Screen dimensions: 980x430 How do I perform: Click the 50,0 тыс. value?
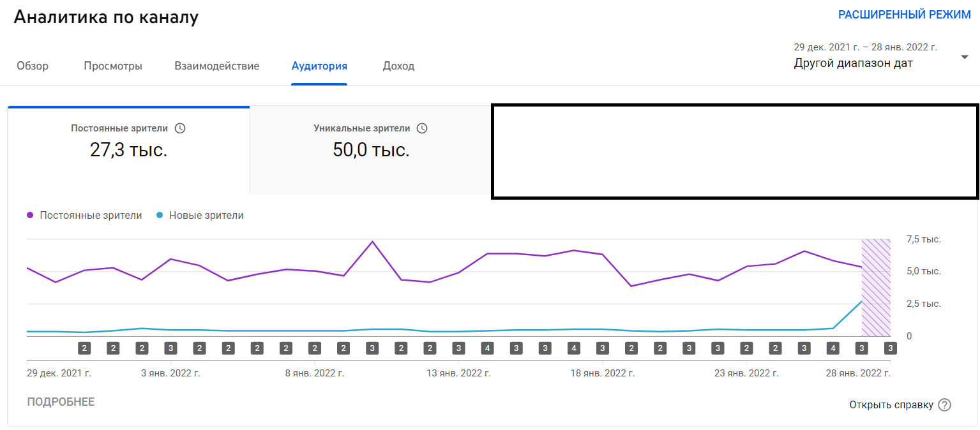coord(371,151)
